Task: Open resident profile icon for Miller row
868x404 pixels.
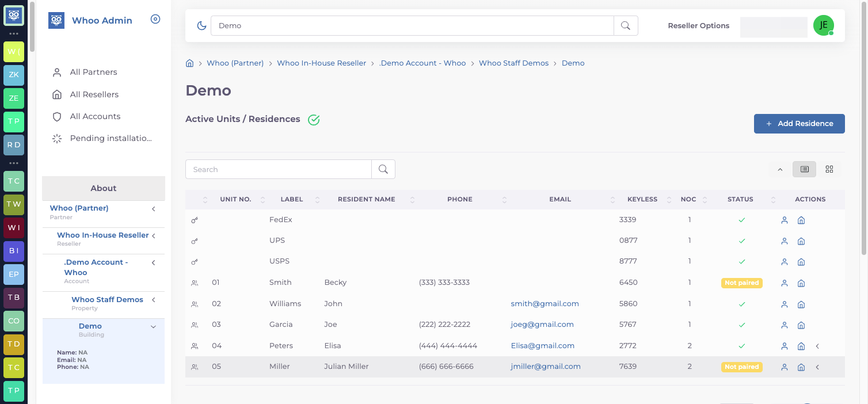Action: [784, 367]
